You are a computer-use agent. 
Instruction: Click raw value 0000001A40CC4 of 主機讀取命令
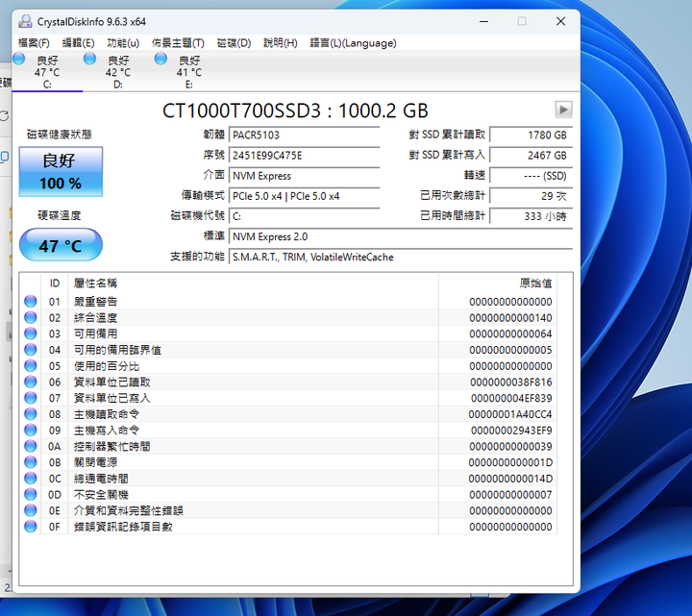[x=509, y=414]
